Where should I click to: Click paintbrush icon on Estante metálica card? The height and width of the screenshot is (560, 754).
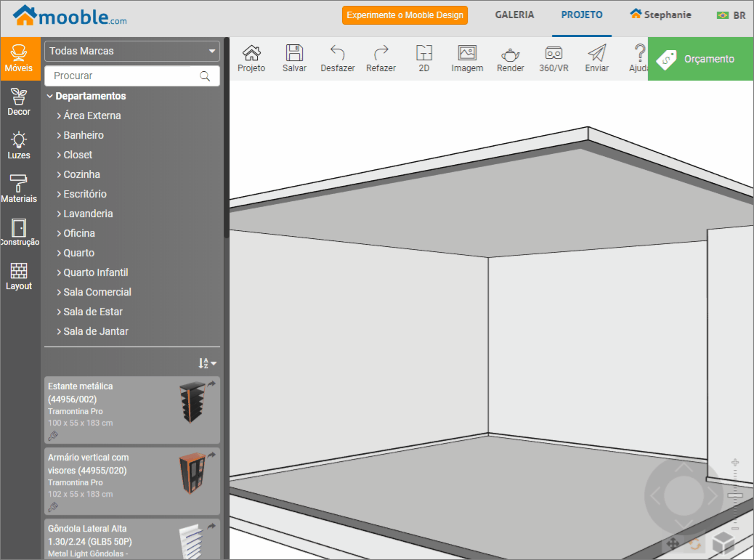53,436
